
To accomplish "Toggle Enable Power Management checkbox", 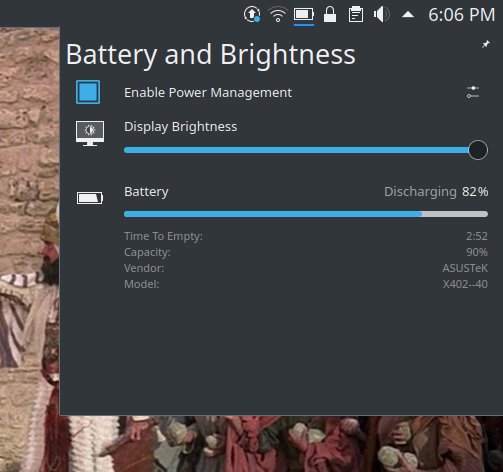I will coord(88,92).
